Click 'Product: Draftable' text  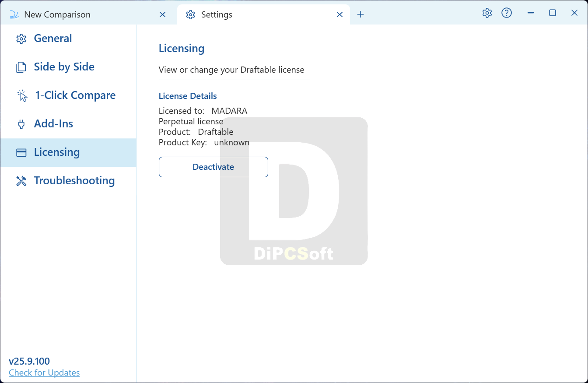pos(196,132)
